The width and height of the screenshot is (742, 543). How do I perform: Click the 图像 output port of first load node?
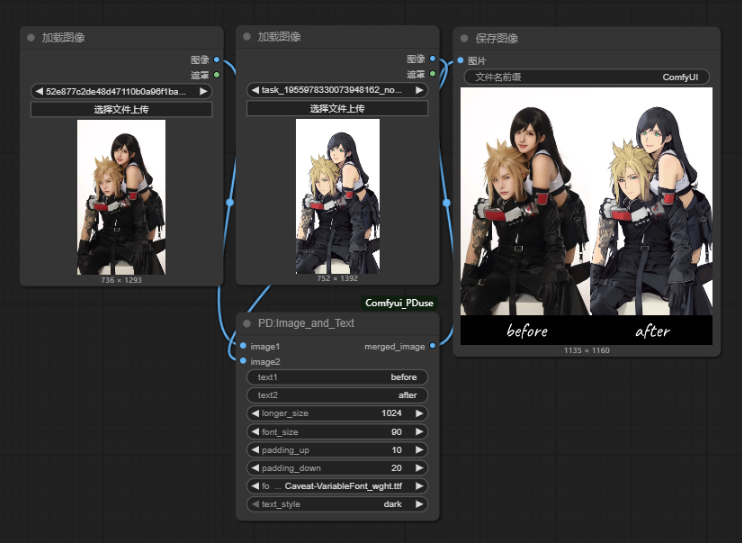(x=216, y=60)
